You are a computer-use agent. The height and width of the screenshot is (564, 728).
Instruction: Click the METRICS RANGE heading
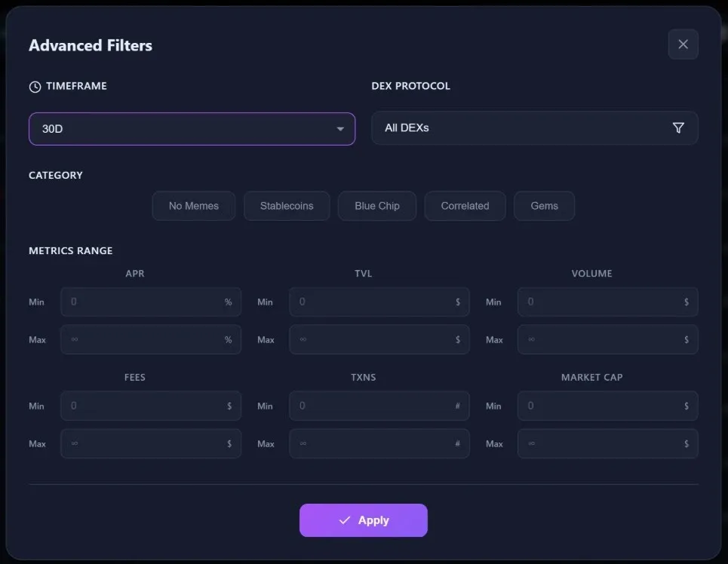tap(71, 250)
